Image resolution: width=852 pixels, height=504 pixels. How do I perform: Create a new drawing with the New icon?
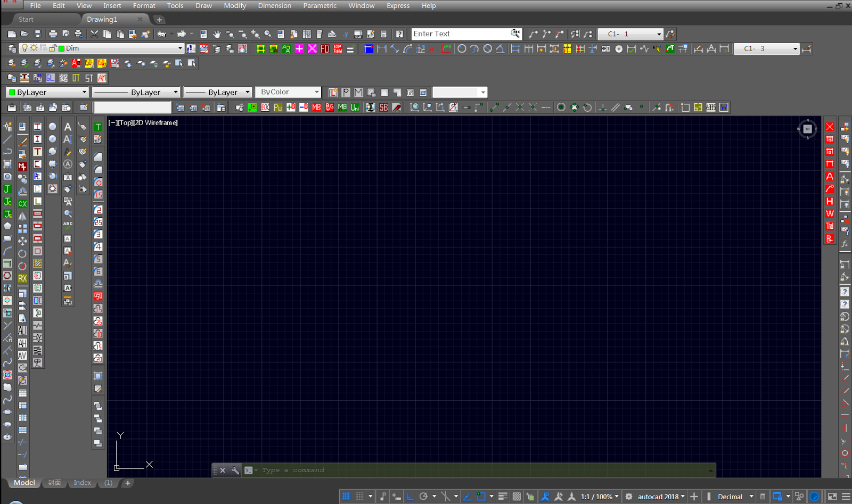(12, 34)
